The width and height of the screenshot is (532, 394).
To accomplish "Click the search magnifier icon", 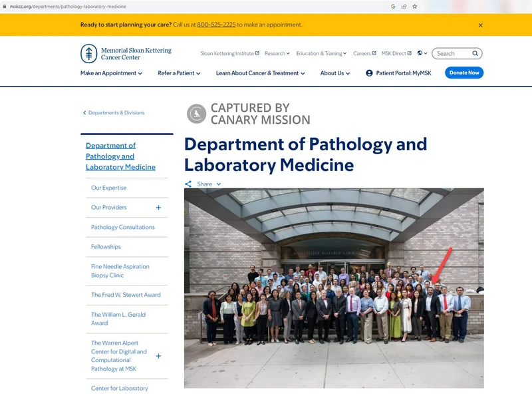I will pyautogui.click(x=475, y=54).
